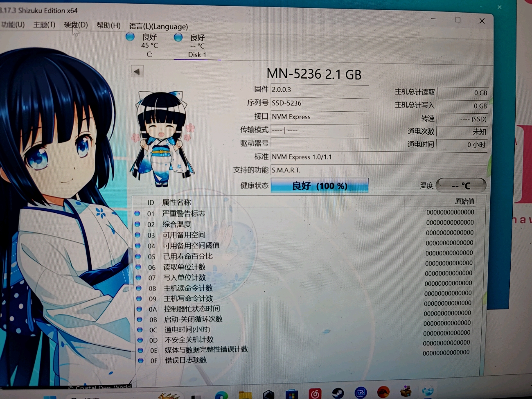This screenshot has height=399, width=532.
Task: Click status dot for attribute 09 主机写命令计数
Action: [139, 299]
